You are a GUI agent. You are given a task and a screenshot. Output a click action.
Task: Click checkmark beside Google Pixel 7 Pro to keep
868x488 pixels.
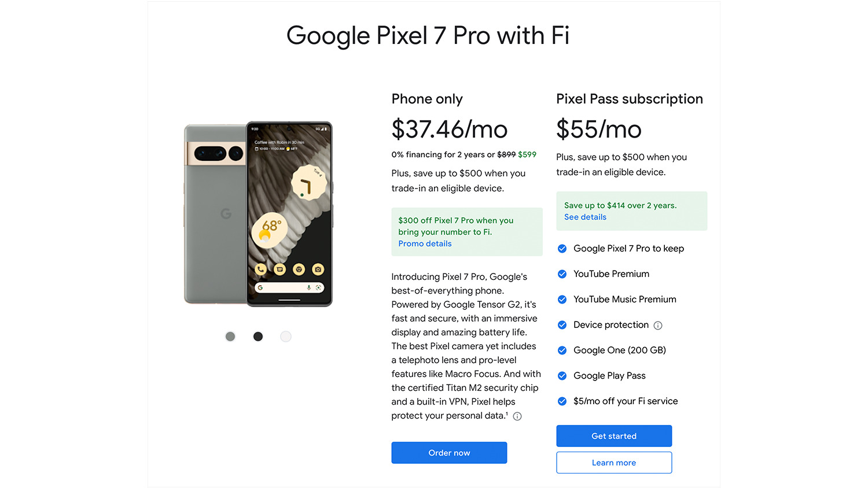click(x=562, y=249)
